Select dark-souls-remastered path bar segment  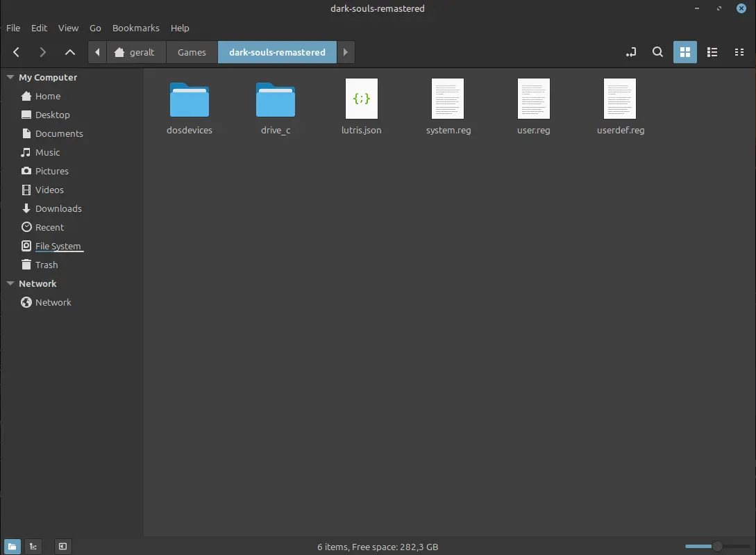click(277, 52)
